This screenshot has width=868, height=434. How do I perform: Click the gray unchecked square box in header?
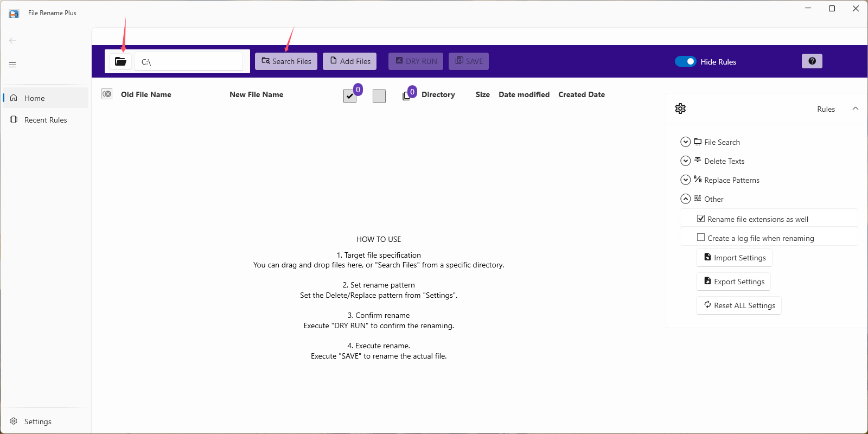click(379, 96)
